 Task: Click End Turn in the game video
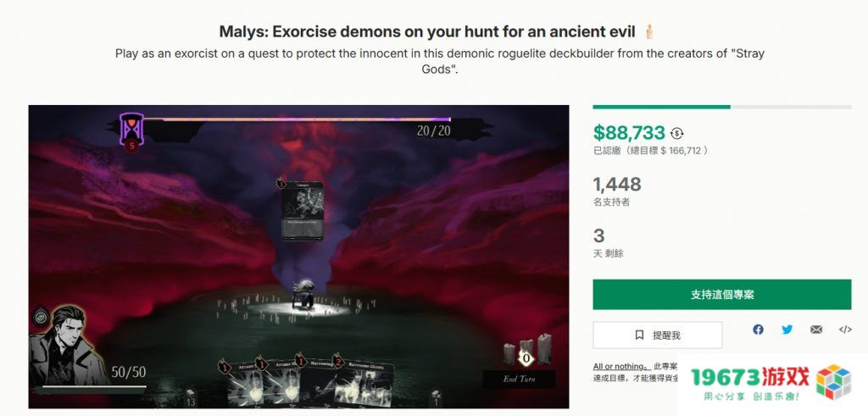(519, 379)
